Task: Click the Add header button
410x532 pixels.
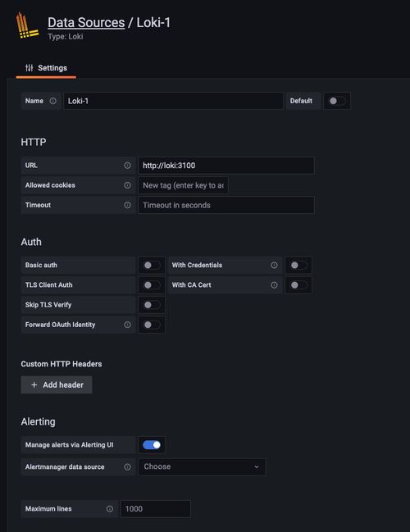Action: 57,384
